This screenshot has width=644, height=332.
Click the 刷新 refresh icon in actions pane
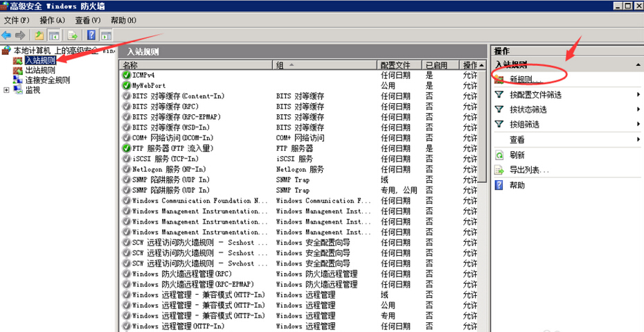point(499,155)
